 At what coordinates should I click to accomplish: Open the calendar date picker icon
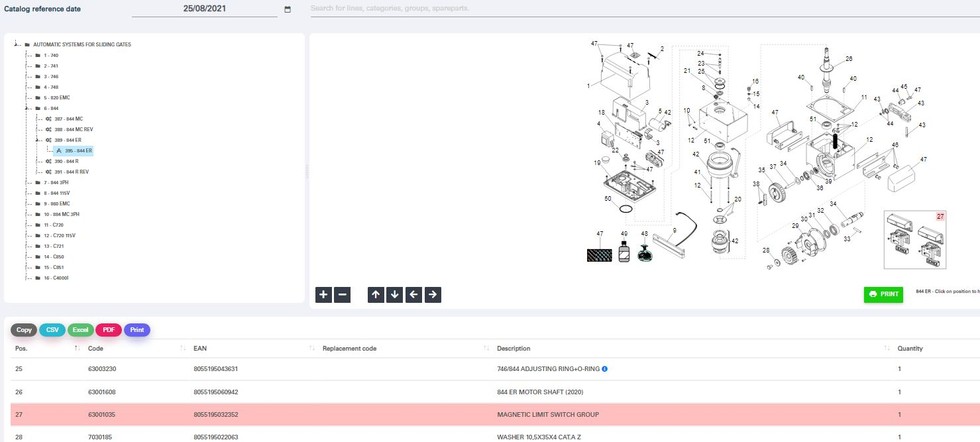coord(288,9)
